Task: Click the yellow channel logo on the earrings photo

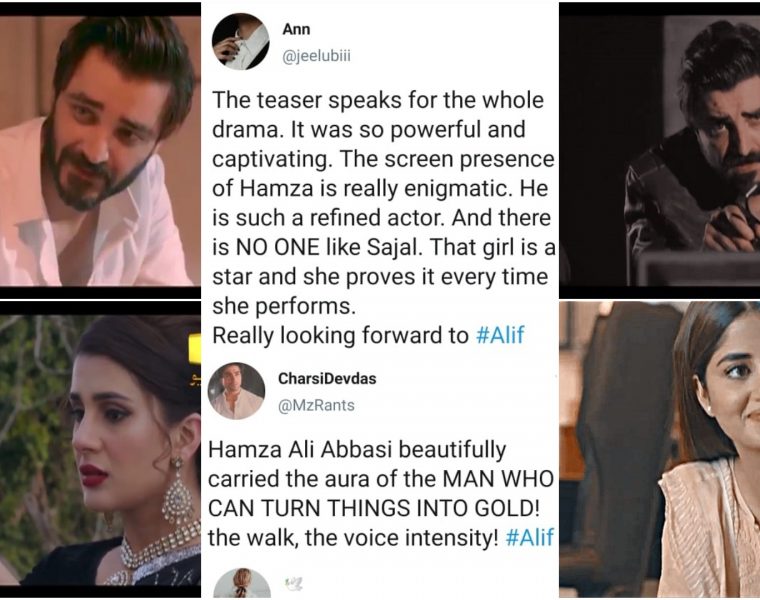Action: pyautogui.click(x=194, y=348)
